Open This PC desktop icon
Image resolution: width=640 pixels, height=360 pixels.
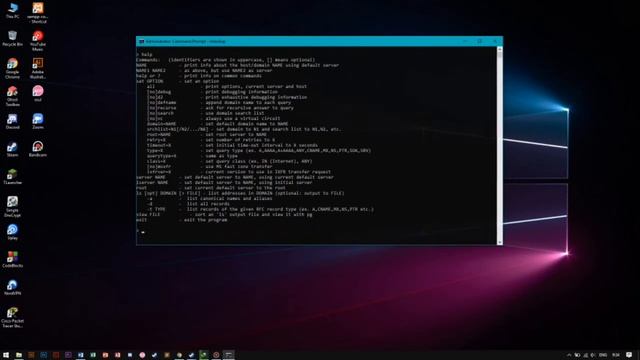pyautogui.click(x=12, y=10)
